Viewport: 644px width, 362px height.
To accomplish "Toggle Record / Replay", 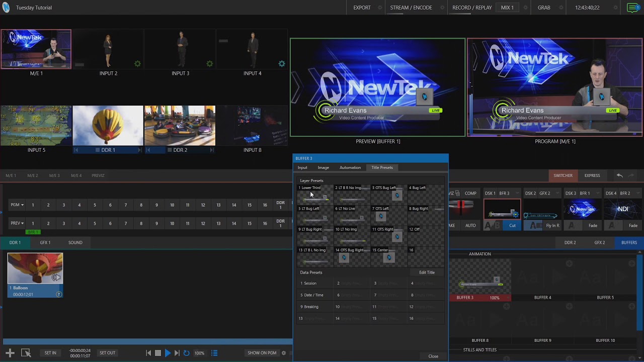I will [472, 8].
